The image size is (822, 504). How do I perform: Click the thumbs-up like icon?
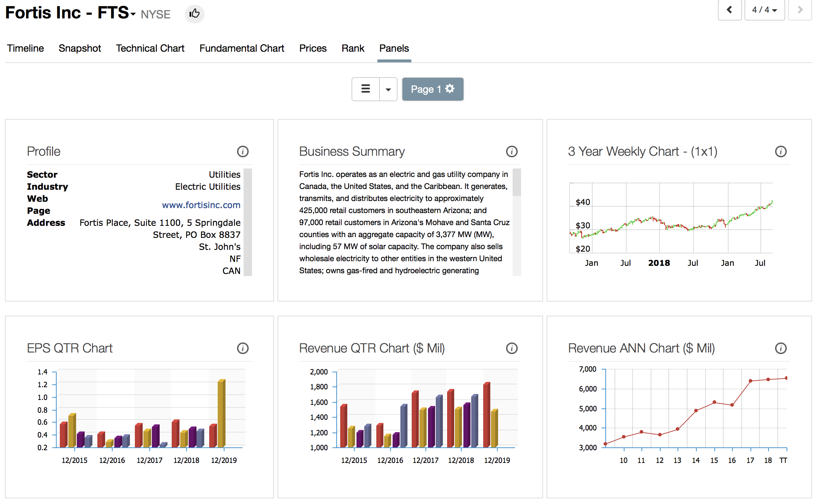[194, 14]
